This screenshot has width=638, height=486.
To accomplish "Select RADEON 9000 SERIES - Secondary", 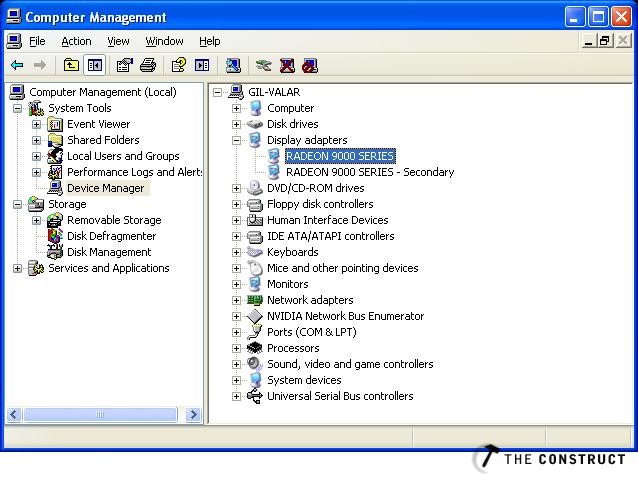I will [370, 172].
